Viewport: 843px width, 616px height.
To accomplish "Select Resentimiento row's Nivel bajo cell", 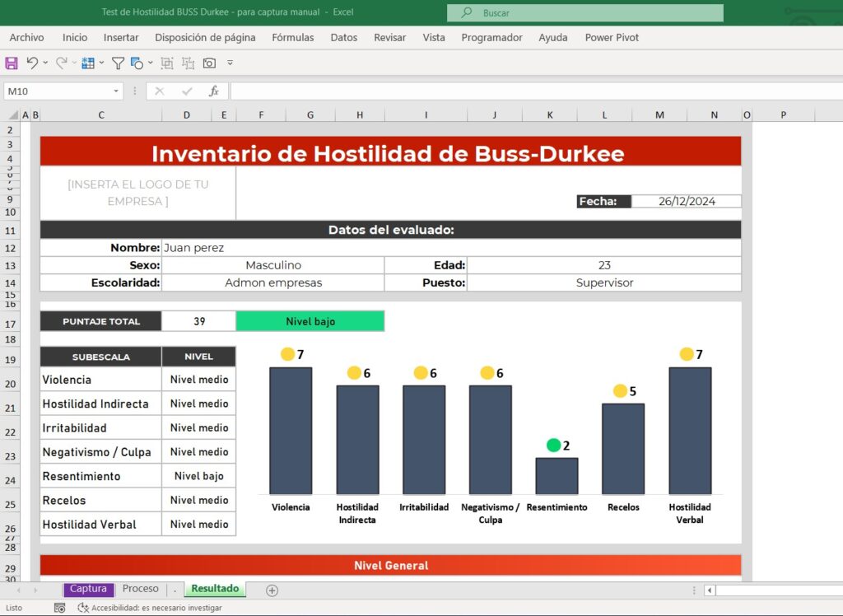I will (199, 476).
